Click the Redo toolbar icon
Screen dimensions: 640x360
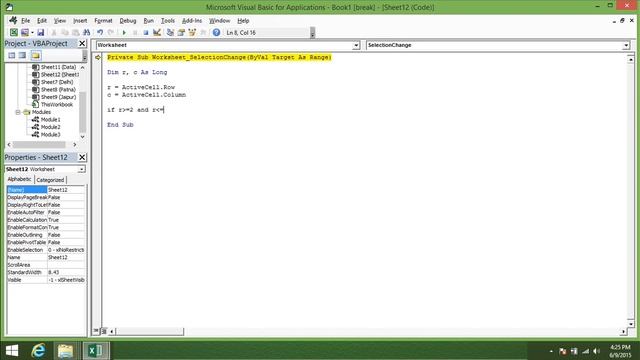[111, 32]
